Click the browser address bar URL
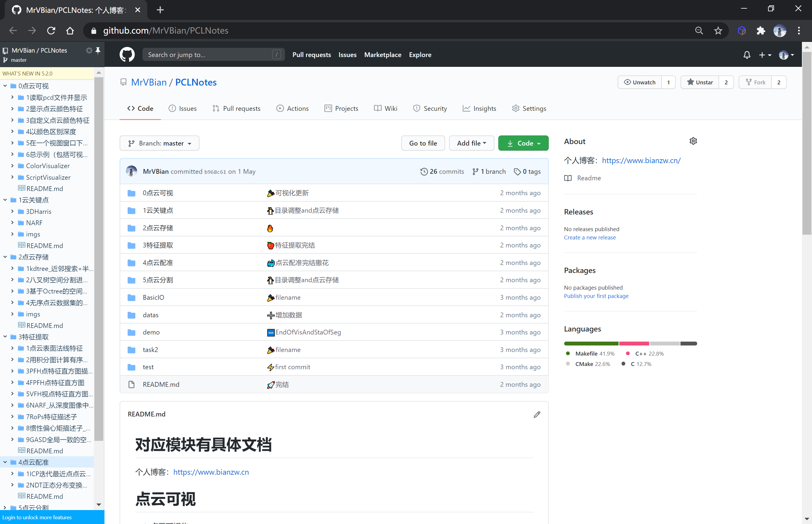 tap(166, 31)
